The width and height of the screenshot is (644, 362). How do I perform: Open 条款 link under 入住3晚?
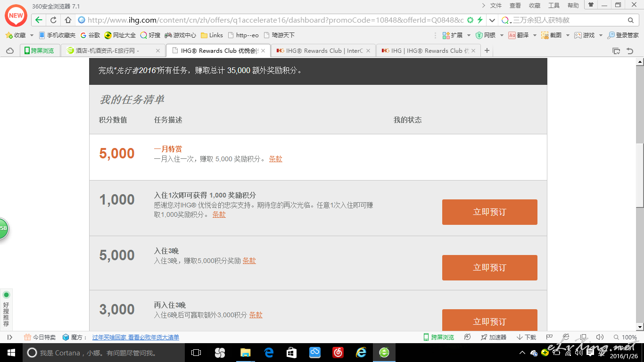click(249, 261)
